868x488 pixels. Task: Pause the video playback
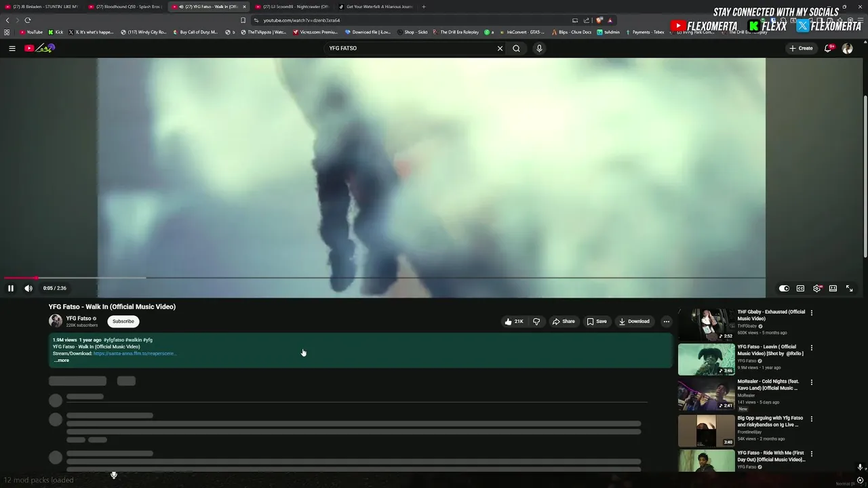tap(11, 288)
